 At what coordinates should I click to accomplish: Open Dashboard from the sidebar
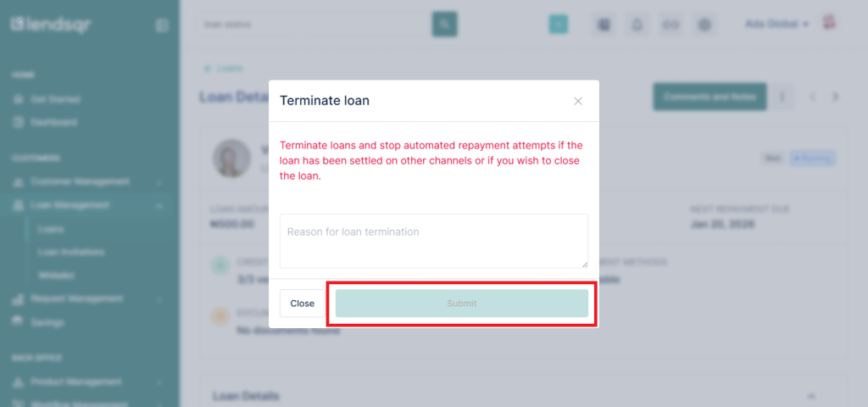point(54,122)
